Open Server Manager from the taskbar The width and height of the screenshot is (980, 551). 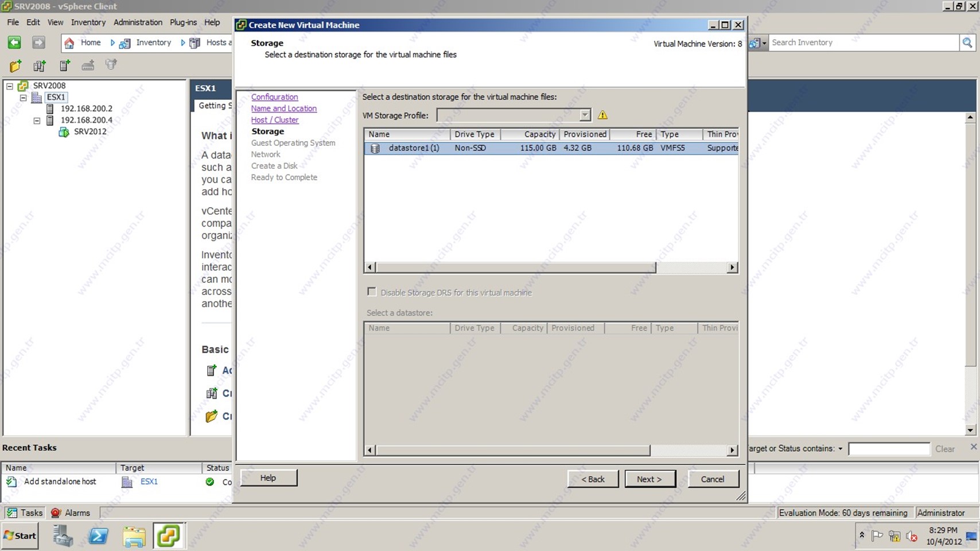click(63, 536)
